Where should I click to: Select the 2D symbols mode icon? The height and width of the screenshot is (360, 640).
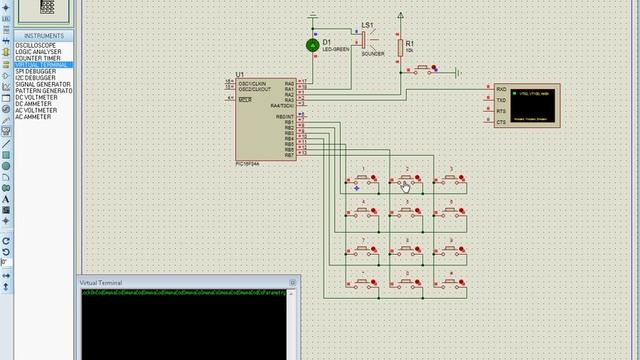(x=6, y=210)
